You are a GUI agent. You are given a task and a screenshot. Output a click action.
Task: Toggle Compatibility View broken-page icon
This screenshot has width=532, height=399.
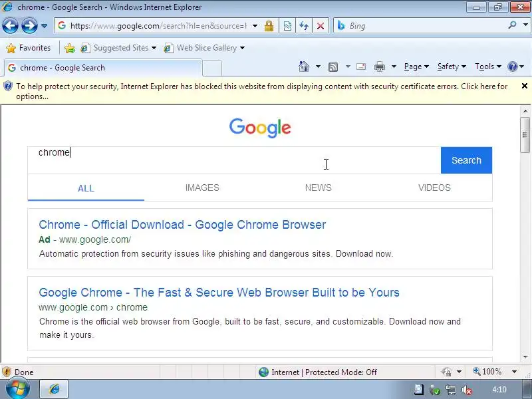tap(287, 26)
